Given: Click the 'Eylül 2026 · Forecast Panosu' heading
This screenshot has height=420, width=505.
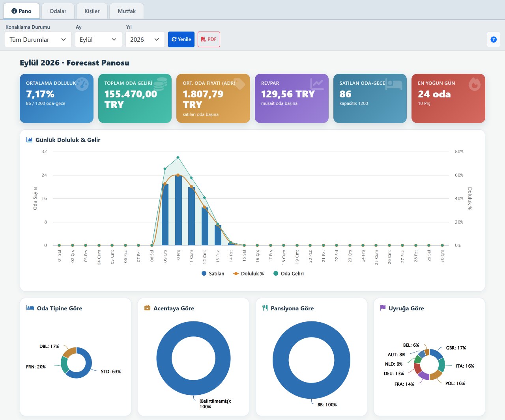Looking at the screenshot, I should (x=75, y=63).
